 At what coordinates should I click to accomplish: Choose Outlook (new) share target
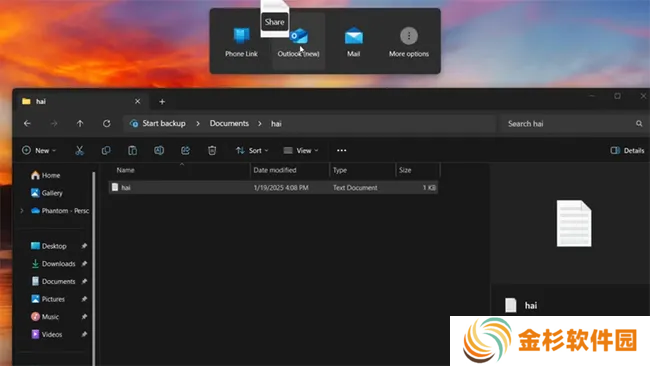click(298, 42)
